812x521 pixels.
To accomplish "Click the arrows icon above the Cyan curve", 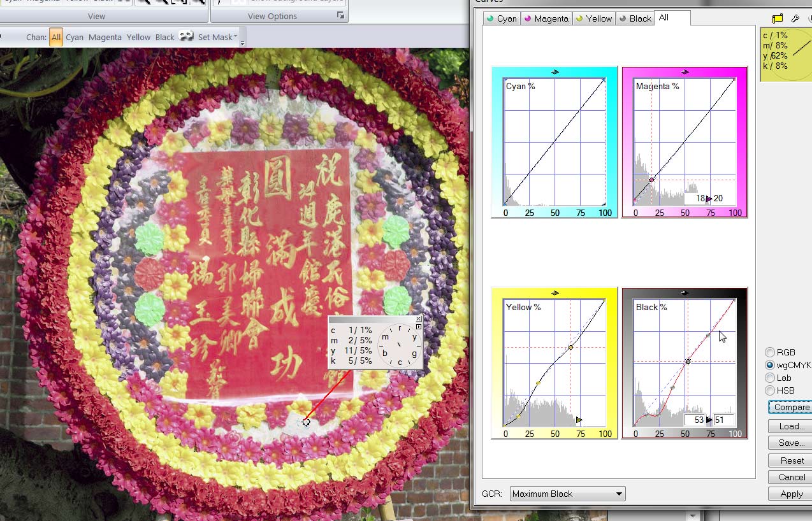I will [555, 72].
